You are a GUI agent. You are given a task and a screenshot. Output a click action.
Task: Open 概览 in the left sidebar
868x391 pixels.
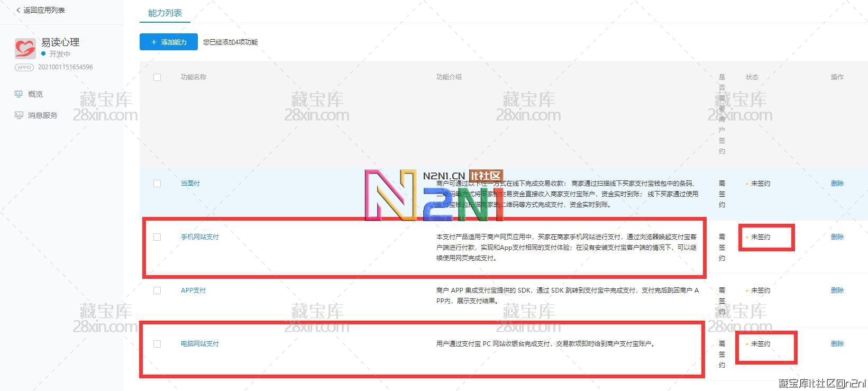(x=35, y=94)
